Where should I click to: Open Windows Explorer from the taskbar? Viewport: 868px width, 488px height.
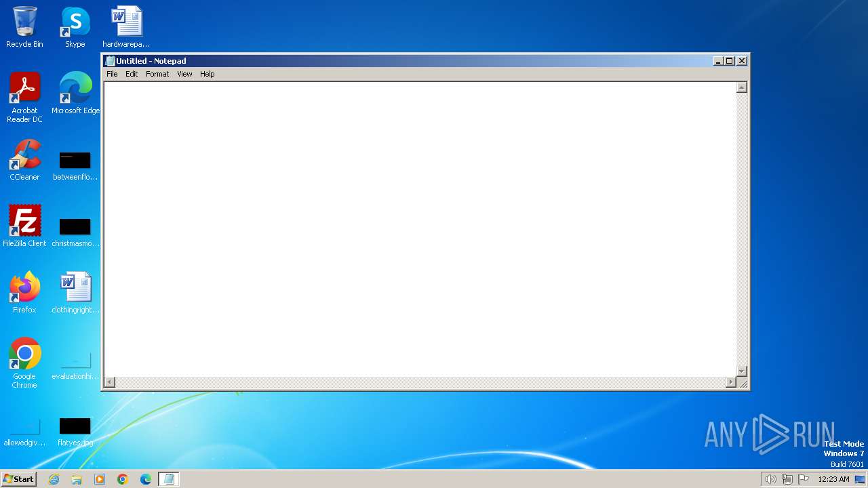pyautogui.click(x=77, y=479)
